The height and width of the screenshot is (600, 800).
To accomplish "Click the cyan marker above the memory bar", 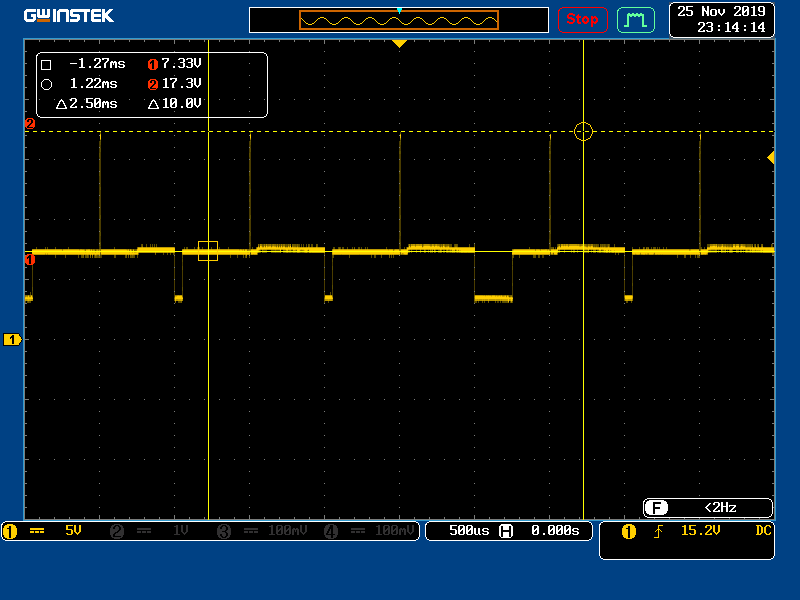I will (399, 10).
